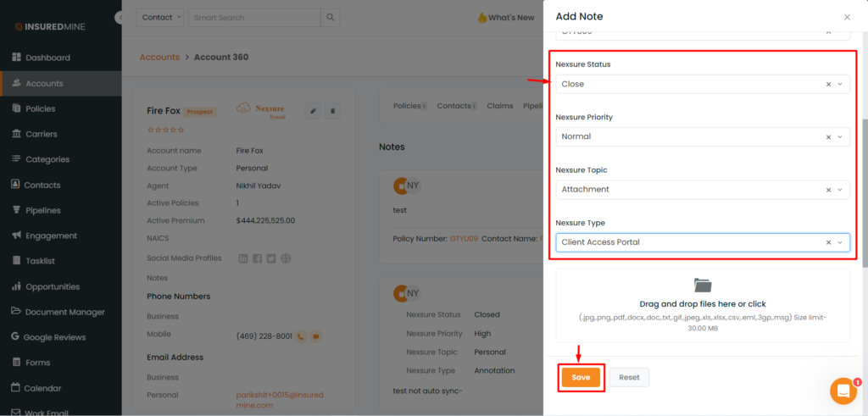This screenshot has height=416, width=868.
Task: Click the Pipelines funnel icon
Action: coord(15,210)
